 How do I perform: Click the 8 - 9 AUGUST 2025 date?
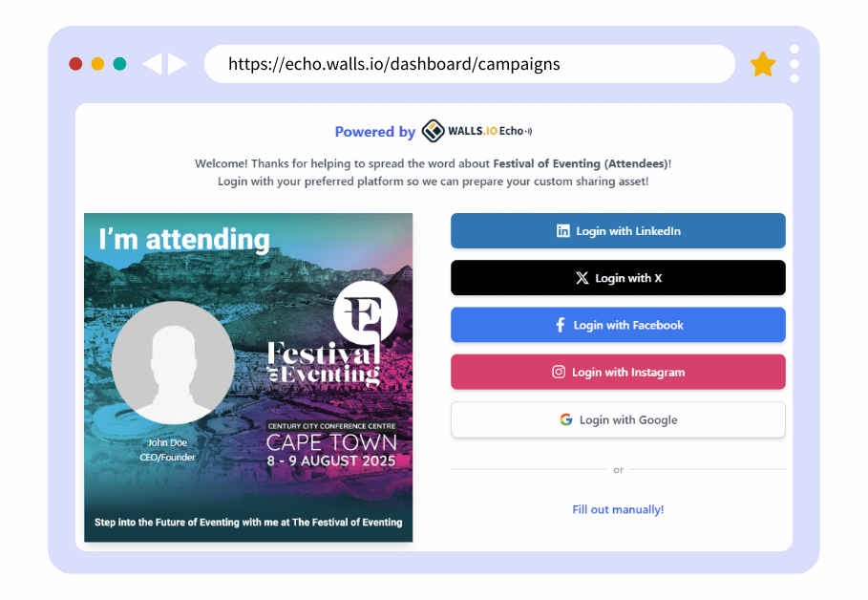coord(331,461)
